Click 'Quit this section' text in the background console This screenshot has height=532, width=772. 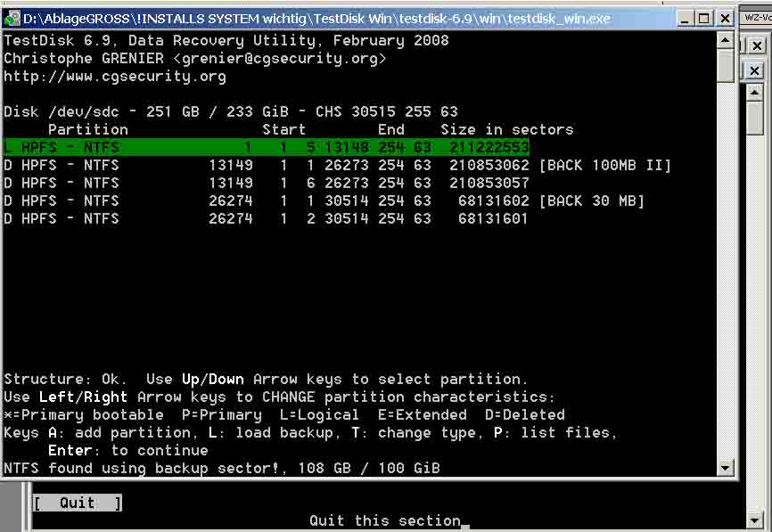[385, 520]
